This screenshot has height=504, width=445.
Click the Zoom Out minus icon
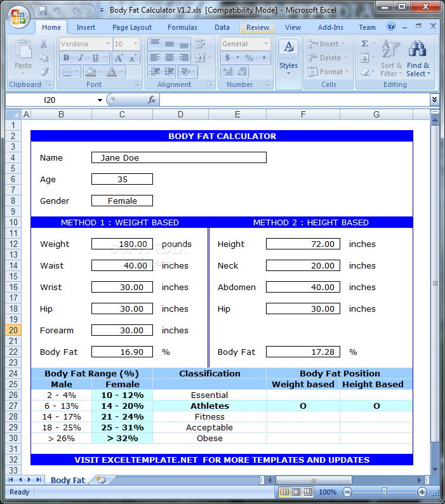coord(347,492)
